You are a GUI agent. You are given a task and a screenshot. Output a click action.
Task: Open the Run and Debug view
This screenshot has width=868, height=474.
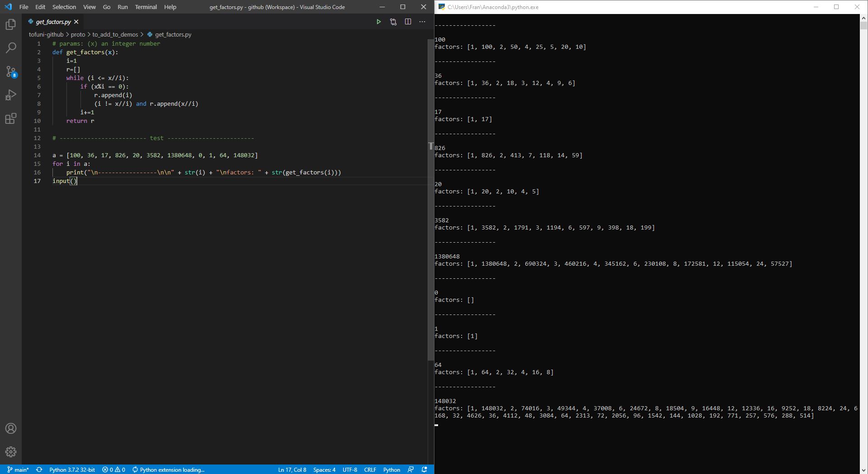[x=11, y=95]
